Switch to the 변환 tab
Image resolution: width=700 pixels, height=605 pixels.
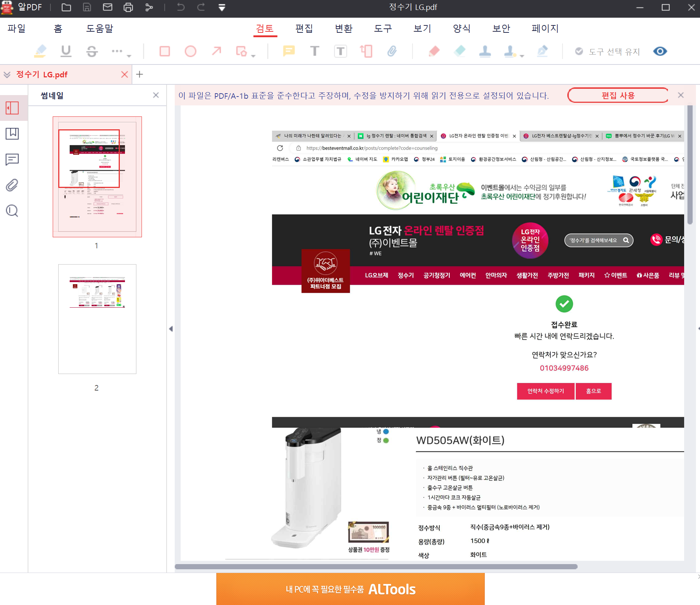(x=344, y=28)
